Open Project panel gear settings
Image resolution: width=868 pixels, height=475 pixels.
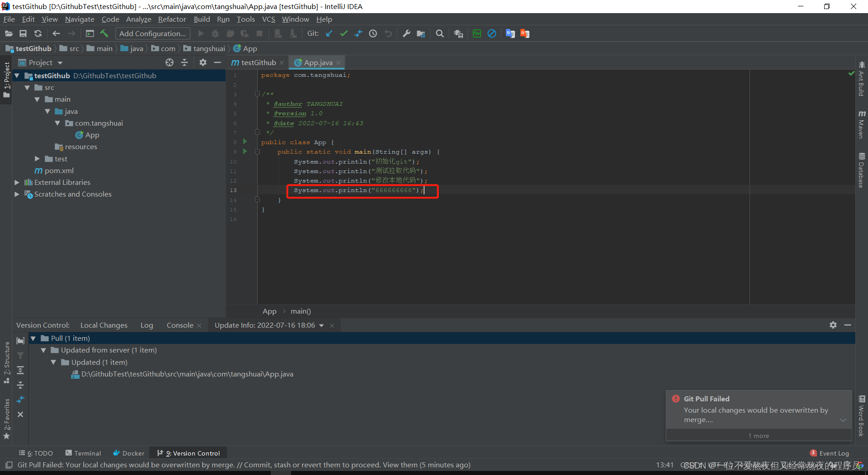(x=203, y=62)
